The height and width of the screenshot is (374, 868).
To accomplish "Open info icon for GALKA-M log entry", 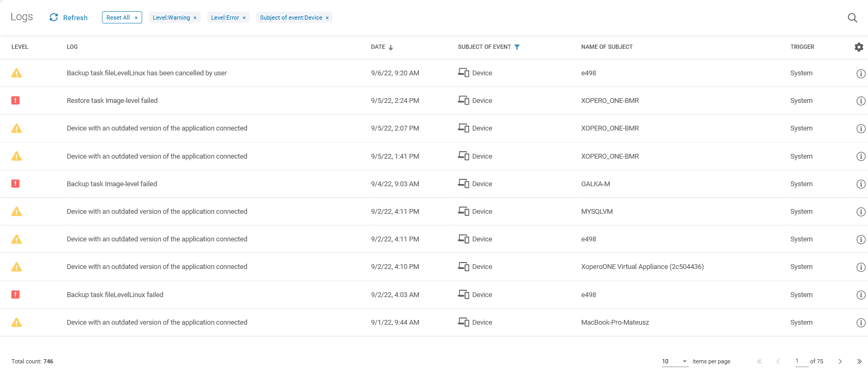I will 861,184.
